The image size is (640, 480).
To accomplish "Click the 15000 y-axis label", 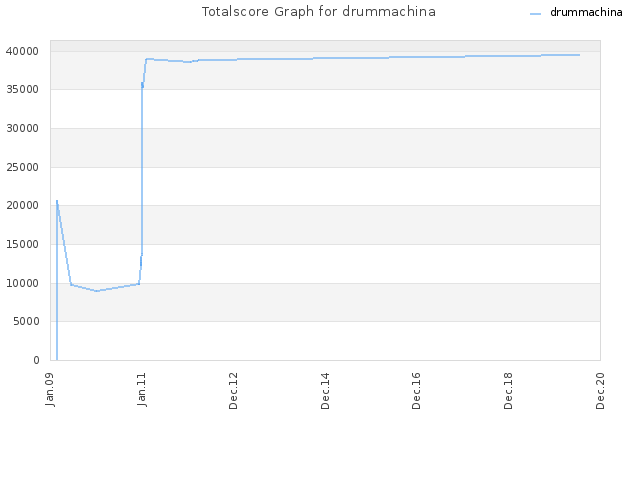I will (x=22, y=244).
